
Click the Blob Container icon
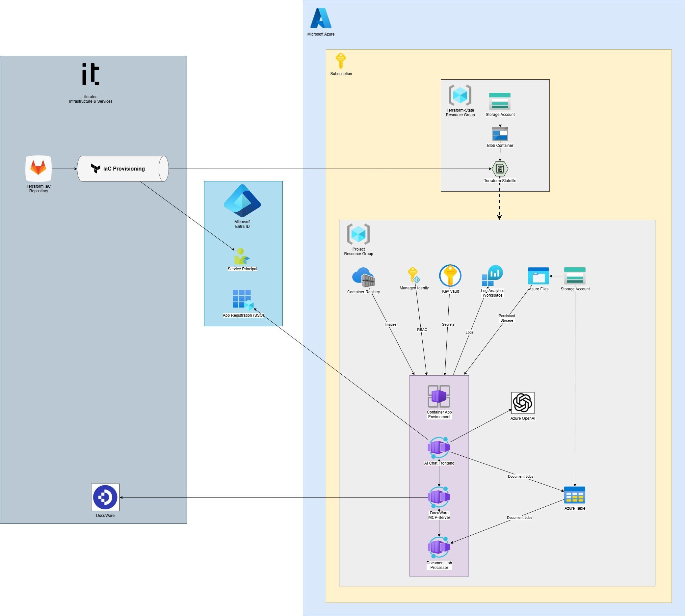click(500, 134)
